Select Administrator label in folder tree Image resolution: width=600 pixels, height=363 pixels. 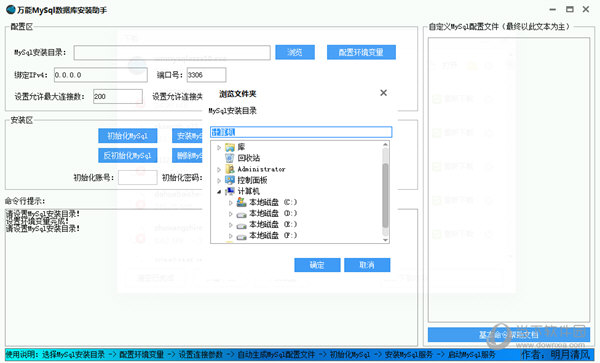click(261, 169)
